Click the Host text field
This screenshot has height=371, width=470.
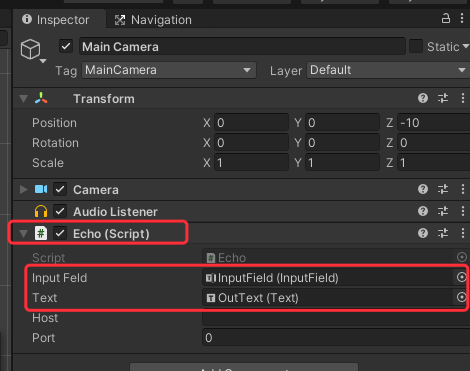[336, 318]
